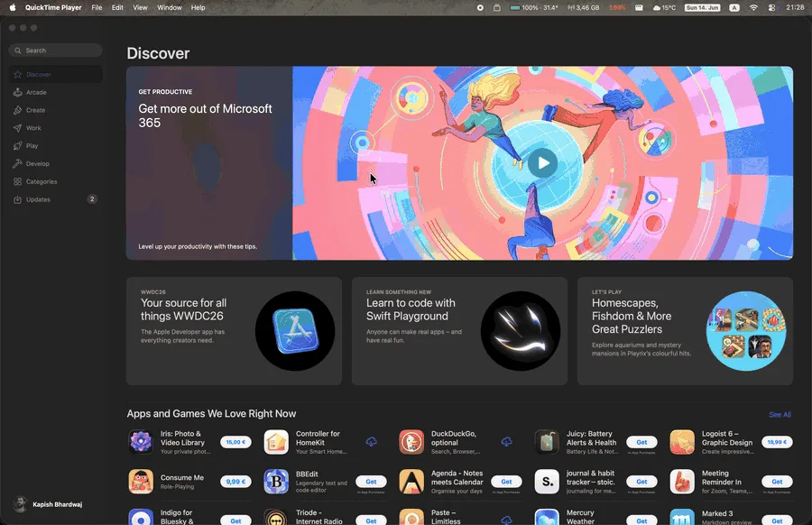Open the Controller for HomeKit app icon

(276, 442)
